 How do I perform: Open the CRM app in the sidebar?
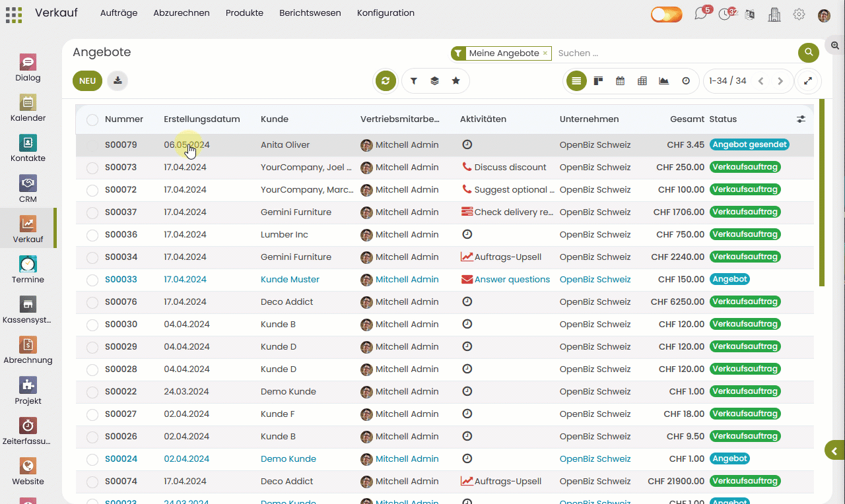(x=27, y=189)
